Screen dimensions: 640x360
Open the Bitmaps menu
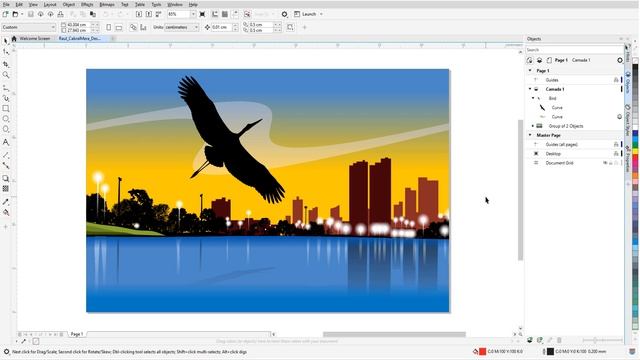[x=107, y=4]
